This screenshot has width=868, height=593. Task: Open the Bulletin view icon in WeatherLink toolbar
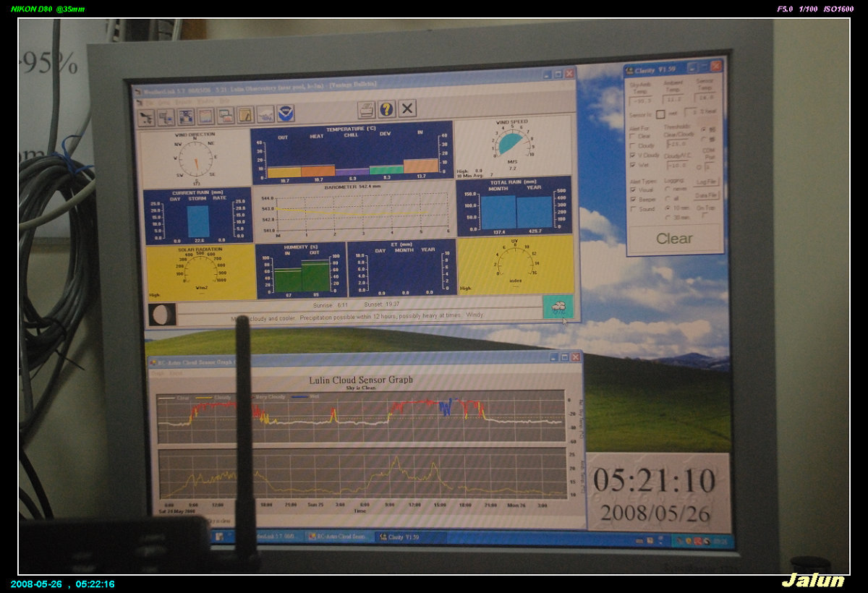point(187,116)
